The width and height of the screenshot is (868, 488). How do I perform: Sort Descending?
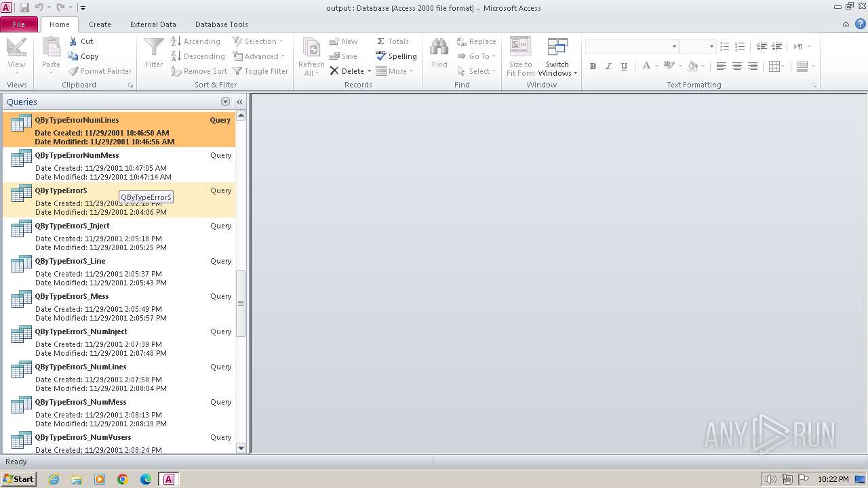click(197, 56)
